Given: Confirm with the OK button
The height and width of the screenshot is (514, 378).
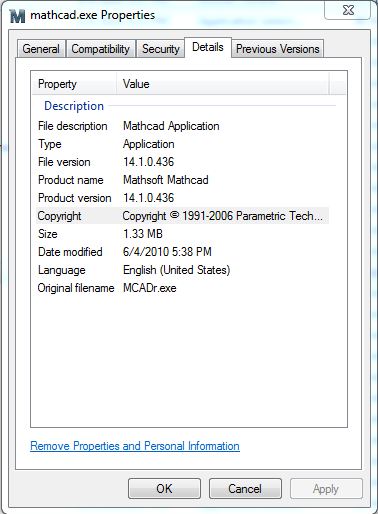Looking at the screenshot, I should click(x=164, y=489).
